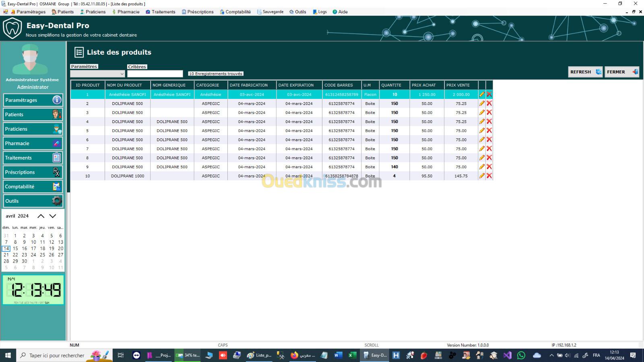Image resolution: width=644 pixels, height=362 pixels.
Task: Click the red delete X for product 9
Action: (x=489, y=167)
